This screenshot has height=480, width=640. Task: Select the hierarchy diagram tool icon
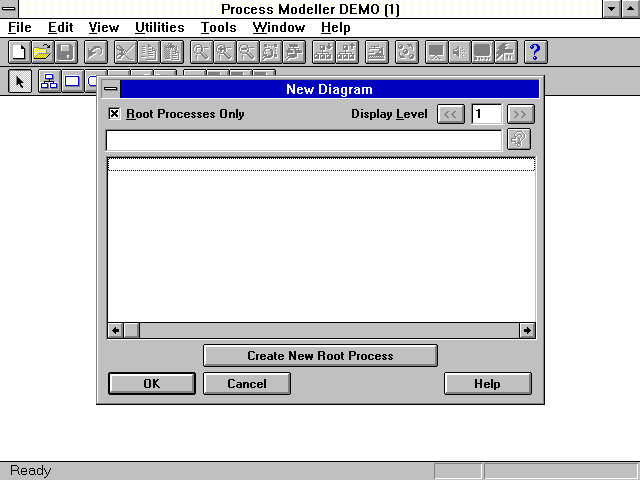(x=49, y=82)
